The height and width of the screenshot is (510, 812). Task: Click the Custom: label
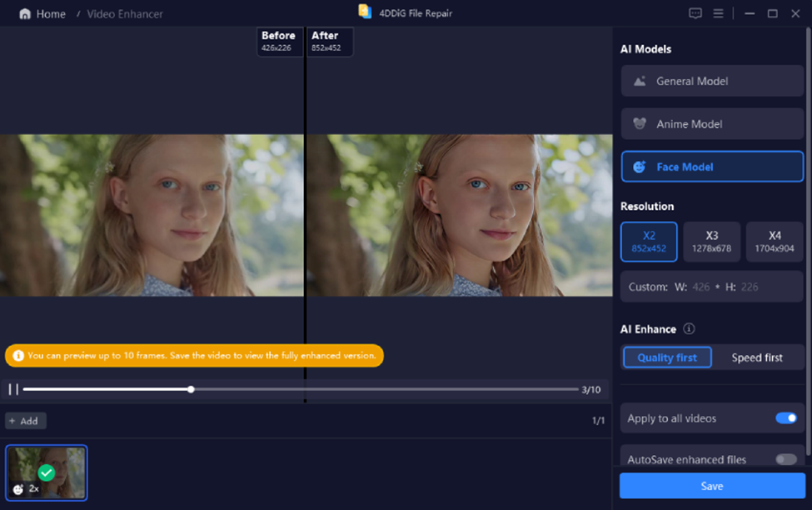coord(648,287)
